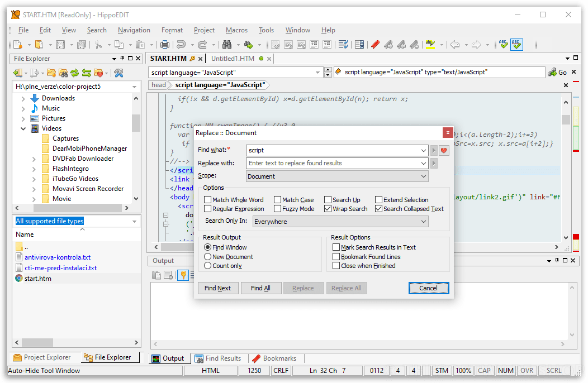The width and height of the screenshot is (588, 383).
Task: Click the red bookmark toggle icon
Action: pyautogui.click(x=375, y=45)
